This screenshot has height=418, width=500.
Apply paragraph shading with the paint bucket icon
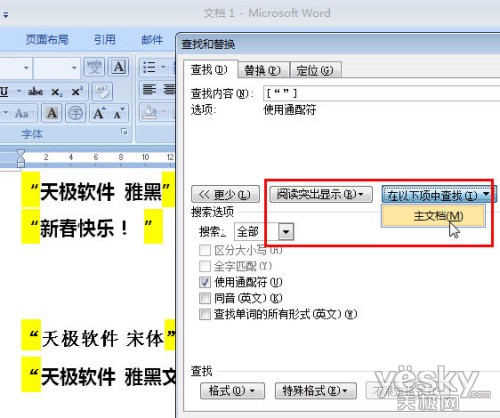click(149, 112)
